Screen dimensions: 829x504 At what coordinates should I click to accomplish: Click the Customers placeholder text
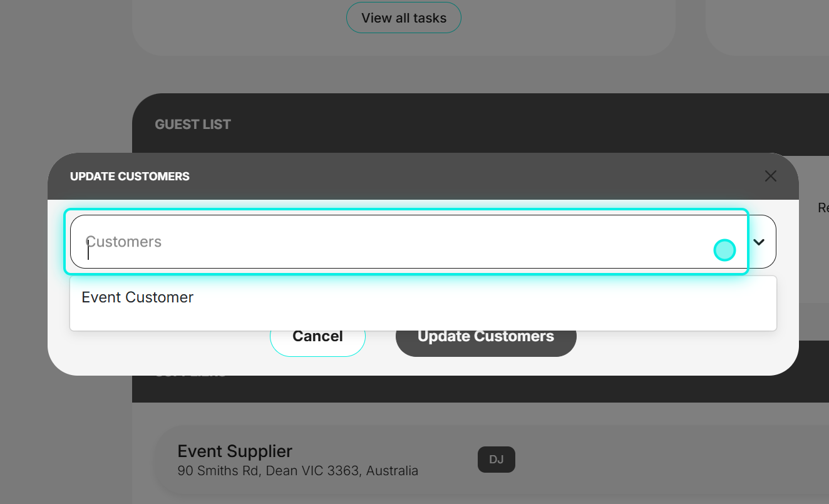click(x=123, y=242)
